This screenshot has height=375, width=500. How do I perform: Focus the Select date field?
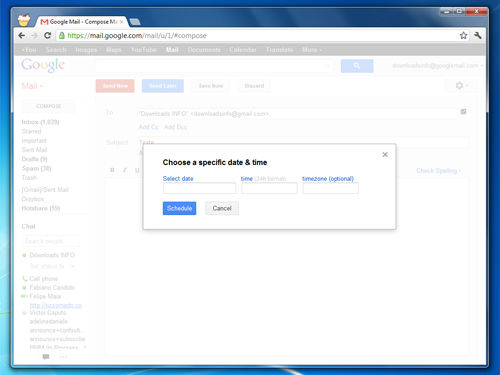click(x=200, y=188)
